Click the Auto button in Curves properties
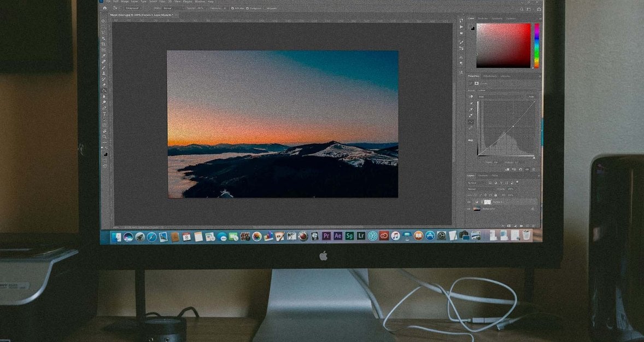 click(x=531, y=96)
